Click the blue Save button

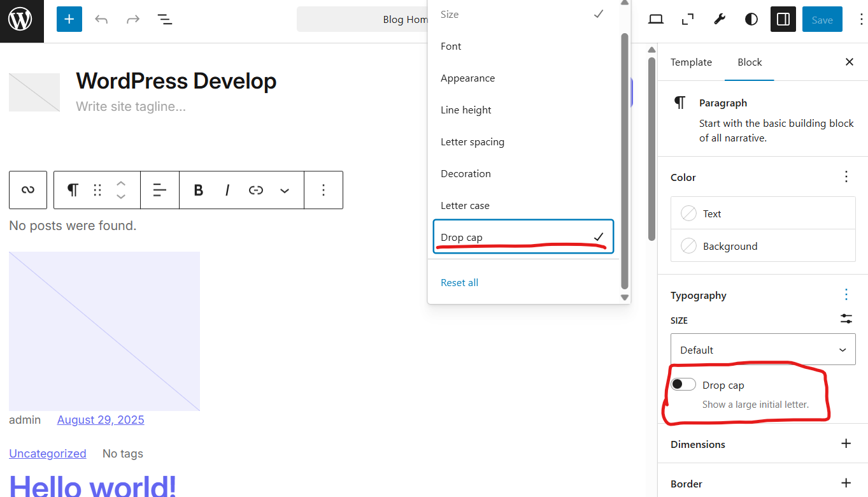(x=822, y=19)
